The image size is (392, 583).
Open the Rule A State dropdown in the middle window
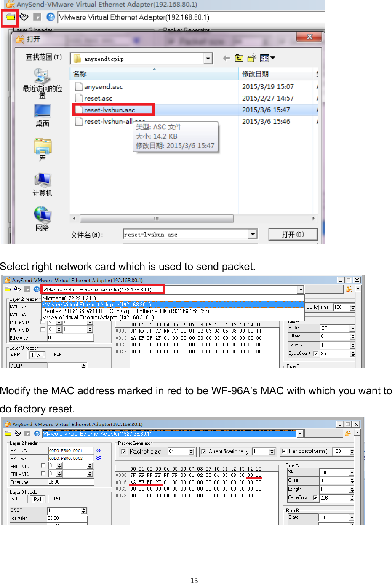[353, 328]
